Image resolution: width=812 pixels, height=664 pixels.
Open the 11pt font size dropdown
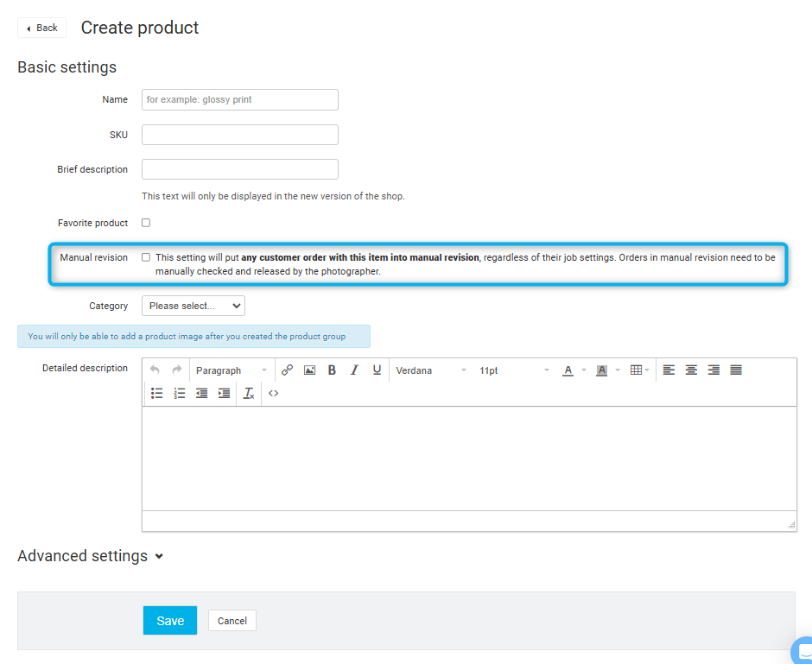(514, 370)
